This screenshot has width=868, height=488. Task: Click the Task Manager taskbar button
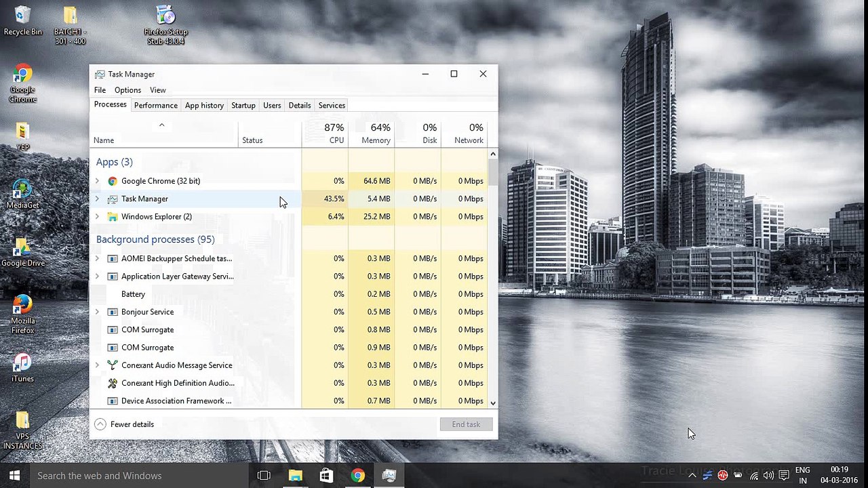pyautogui.click(x=389, y=476)
